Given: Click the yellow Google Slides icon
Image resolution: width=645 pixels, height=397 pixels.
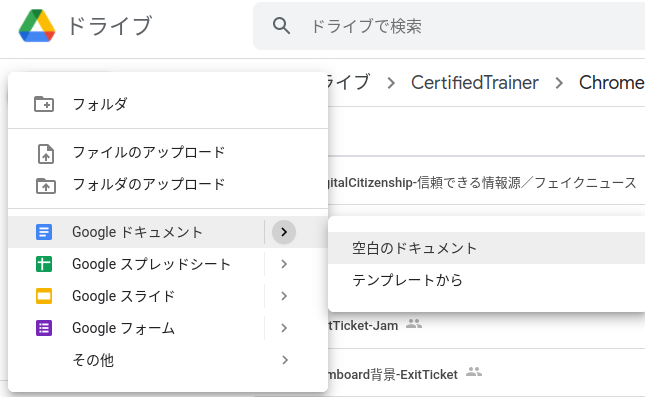Looking at the screenshot, I should (x=44, y=296).
